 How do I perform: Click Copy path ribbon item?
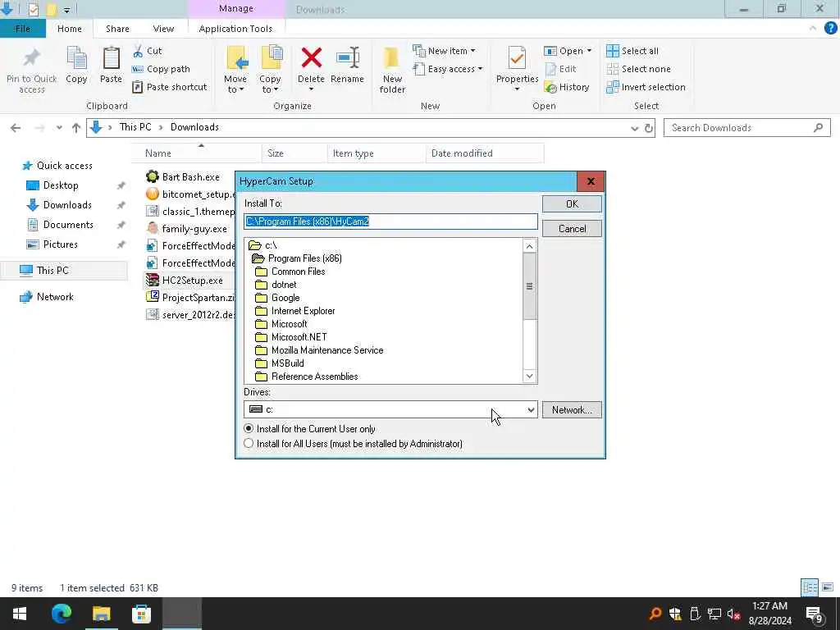[161, 69]
